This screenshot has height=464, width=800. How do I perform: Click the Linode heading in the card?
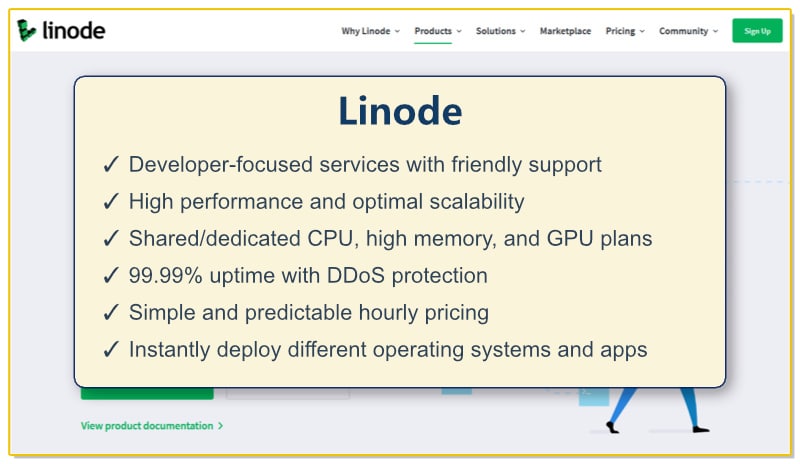[x=399, y=111]
